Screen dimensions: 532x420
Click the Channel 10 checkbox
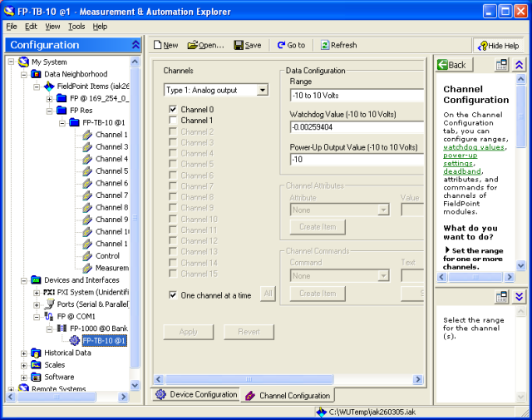(x=173, y=219)
